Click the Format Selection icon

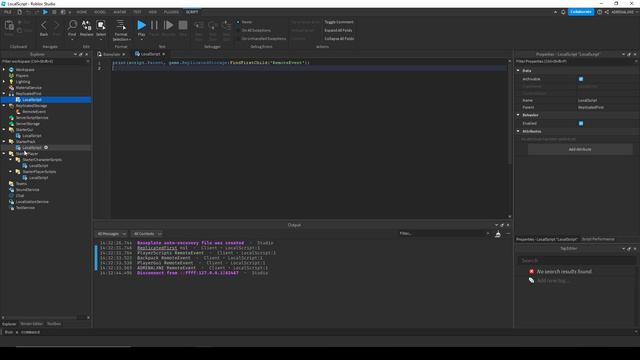[x=121, y=25]
